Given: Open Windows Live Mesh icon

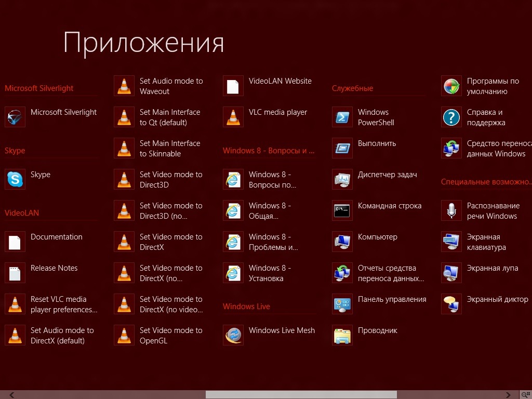Looking at the screenshot, I should click(x=233, y=335).
